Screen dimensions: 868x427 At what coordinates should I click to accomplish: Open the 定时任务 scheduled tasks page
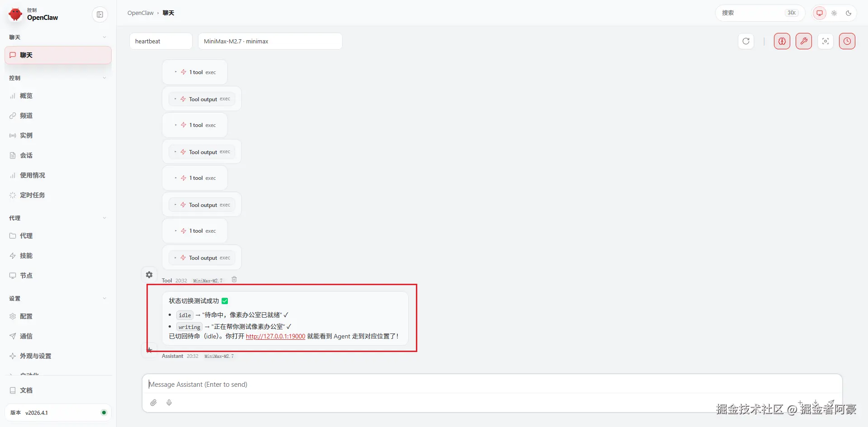tap(58, 195)
